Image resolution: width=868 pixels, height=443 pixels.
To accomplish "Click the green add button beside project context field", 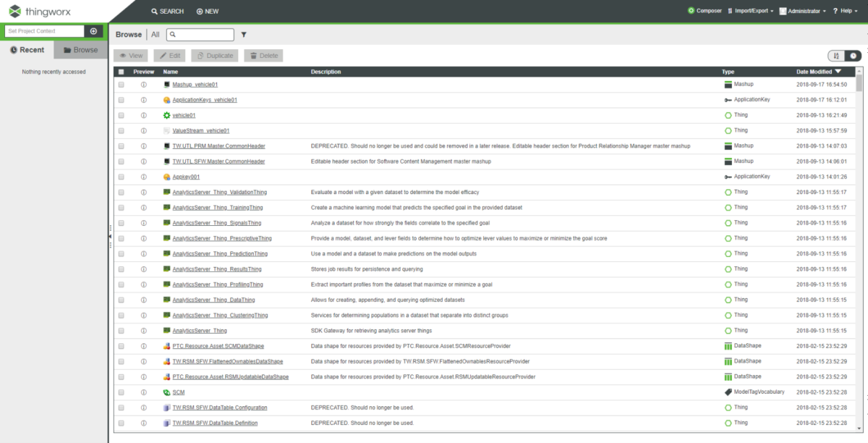I will tap(93, 31).
